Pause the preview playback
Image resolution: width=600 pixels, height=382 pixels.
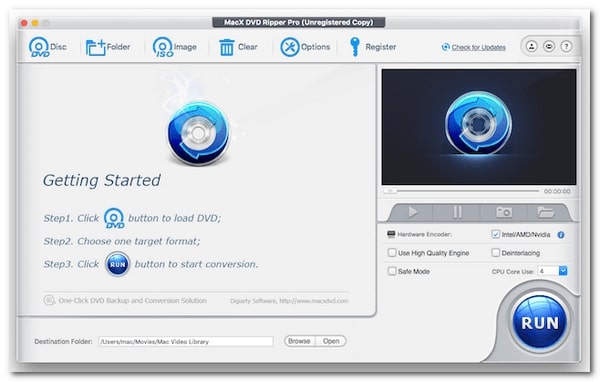pyautogui.click(x=457, y=212)
